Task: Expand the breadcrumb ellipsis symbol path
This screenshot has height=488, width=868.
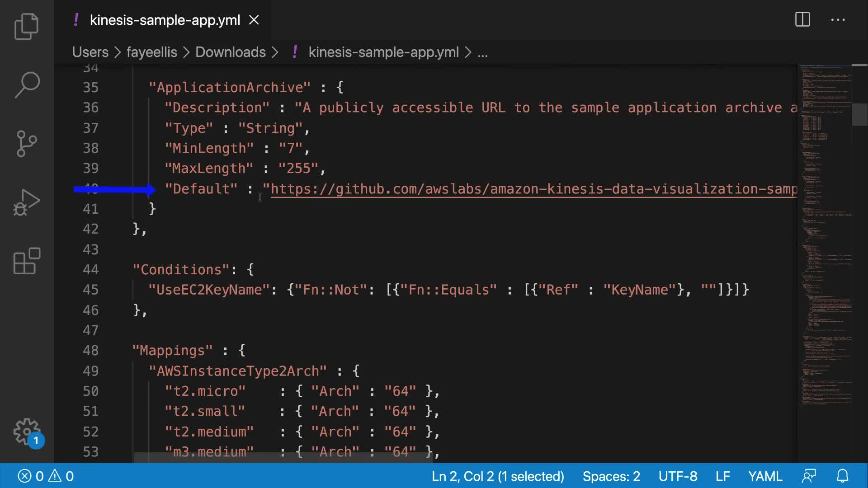Action: 482,52
